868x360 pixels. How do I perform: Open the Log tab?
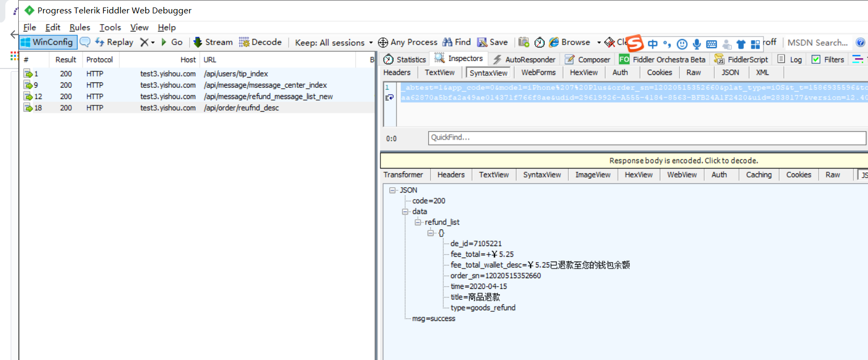(790, 59)
